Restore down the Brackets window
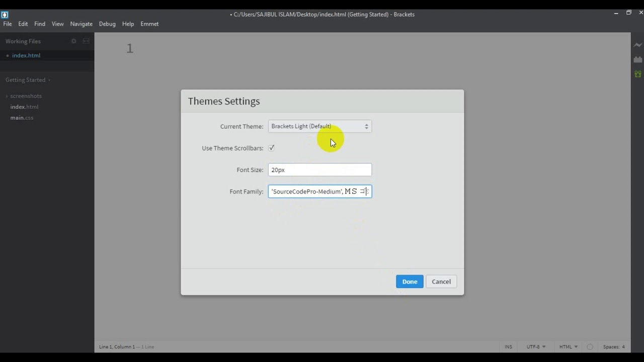This screenshot has height=362, width=644. coord(629,13)
